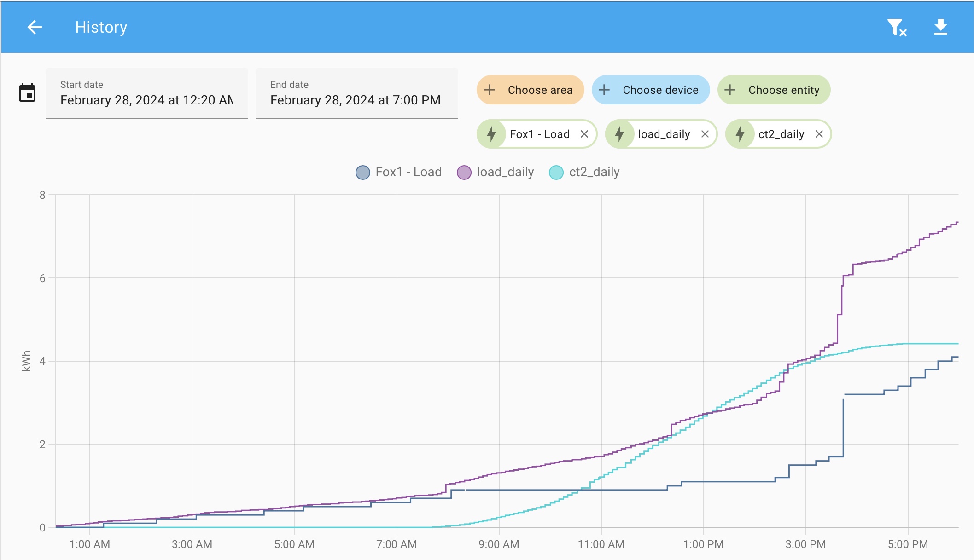Click the remove filters funnel icon
The width and height of the screenshot is (974, 560).
coord(896,27)
